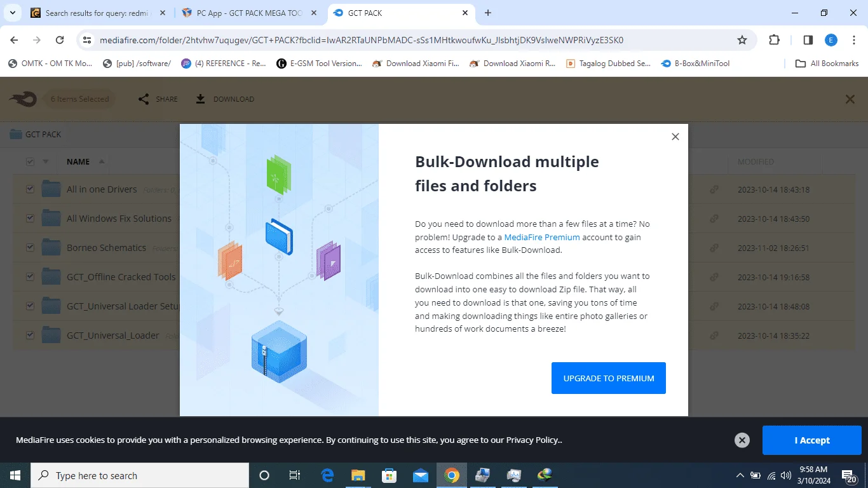
Task: Uncheck the Borneo Schematics folder checkbox
Action: 30,248
